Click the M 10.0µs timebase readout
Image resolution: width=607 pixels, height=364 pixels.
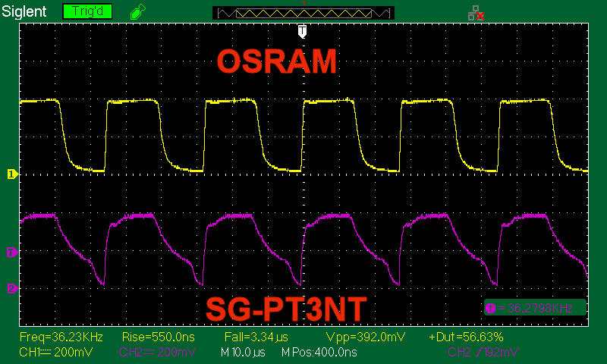click(243, 352)
